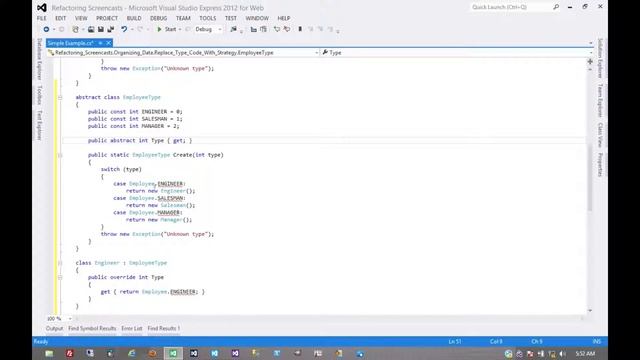Image resolution: width=640 pixels, height=360 pixels.
Task: Open the FILE menu
Action: (42, 18)
